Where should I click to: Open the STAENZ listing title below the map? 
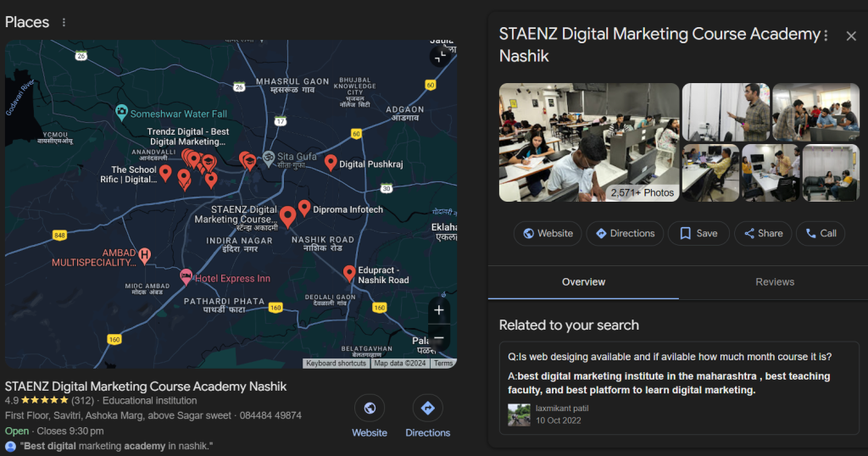click(146, 386)
